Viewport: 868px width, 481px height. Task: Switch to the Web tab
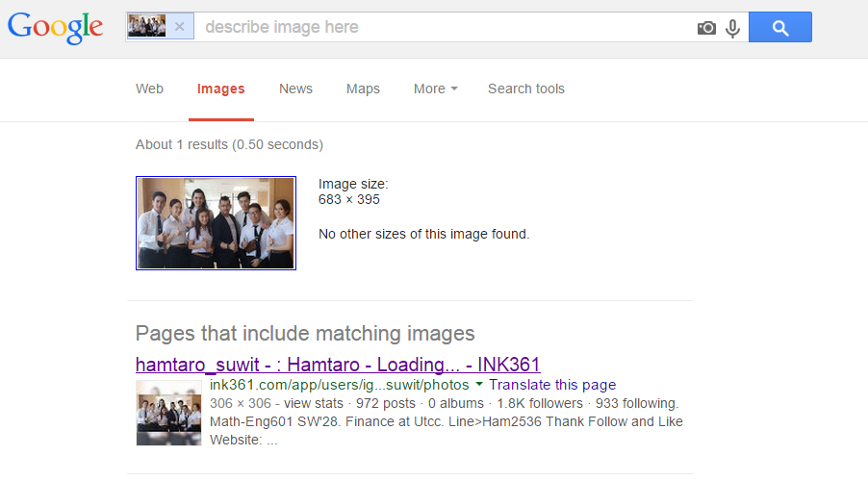pyautogui.click(x=149, y=89)
